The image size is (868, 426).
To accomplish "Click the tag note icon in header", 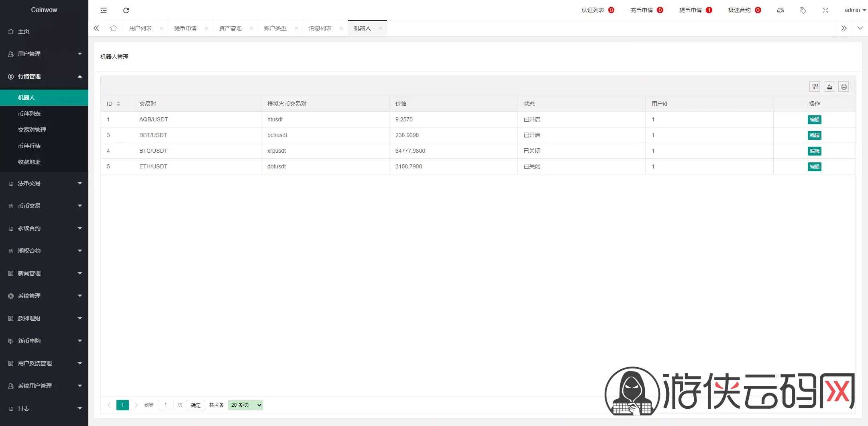I will point(803,10).
